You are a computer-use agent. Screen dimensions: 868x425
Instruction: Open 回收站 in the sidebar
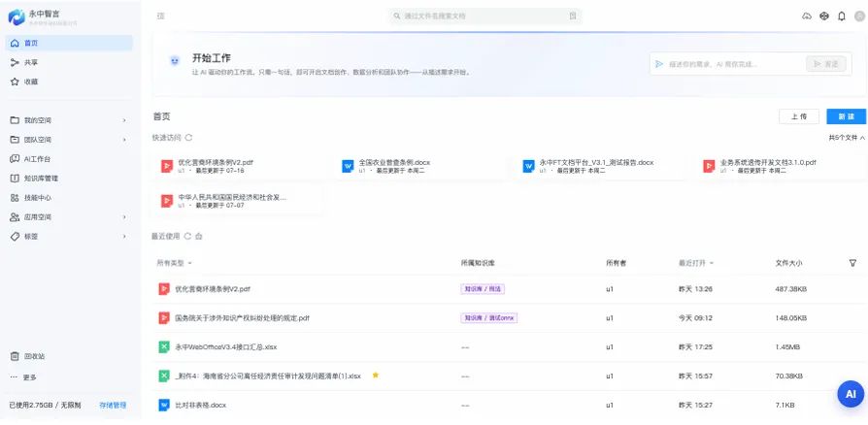coord(69,356)
